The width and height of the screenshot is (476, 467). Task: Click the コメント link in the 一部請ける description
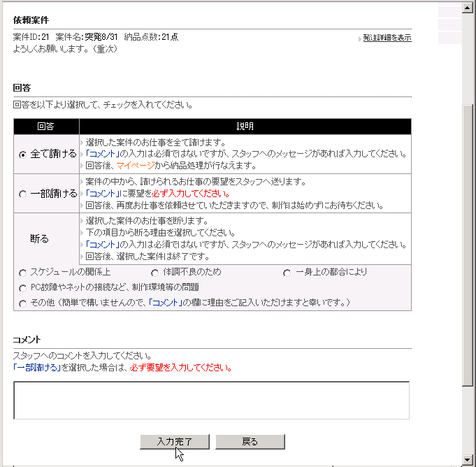(x=102, y=194)
